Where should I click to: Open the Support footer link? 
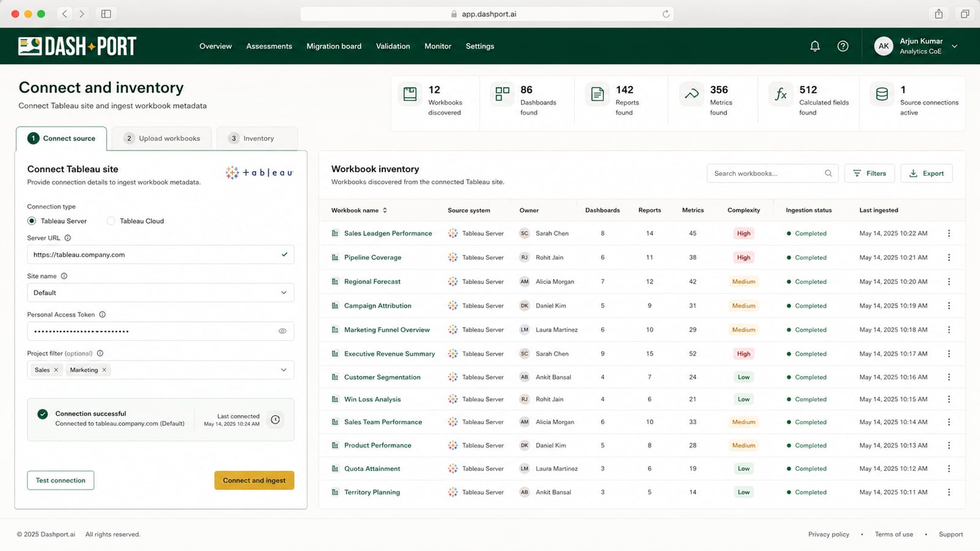coord(951,534)
